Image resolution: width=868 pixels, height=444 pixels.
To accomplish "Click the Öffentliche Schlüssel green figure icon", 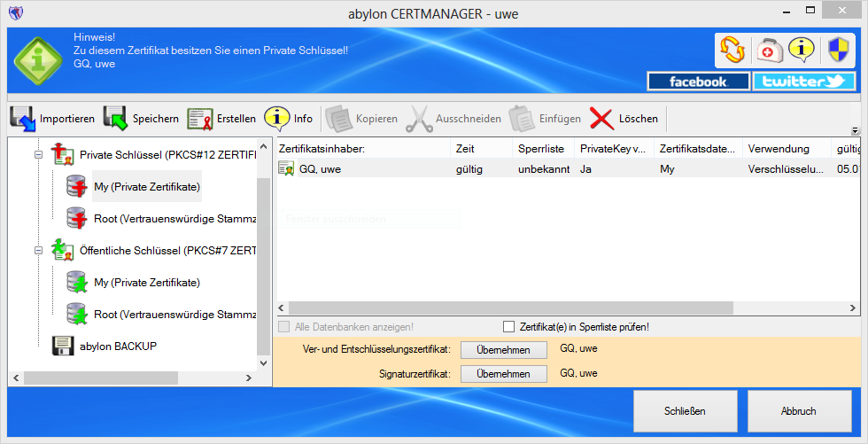I will pos(63,250).
